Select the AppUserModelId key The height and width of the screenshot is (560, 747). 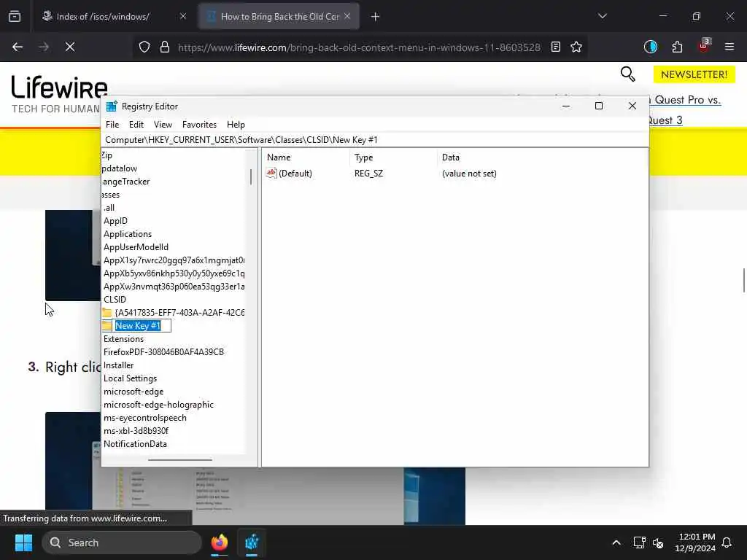tap(136, 247)
